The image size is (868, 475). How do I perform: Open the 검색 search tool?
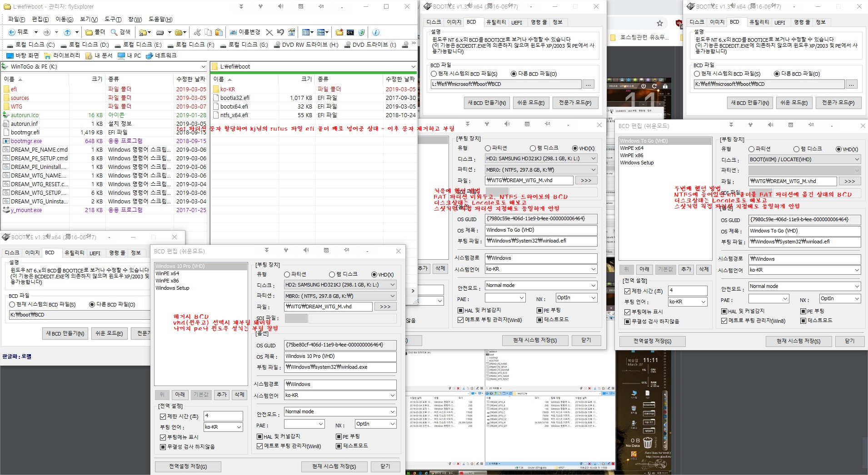tap(121, 32)
